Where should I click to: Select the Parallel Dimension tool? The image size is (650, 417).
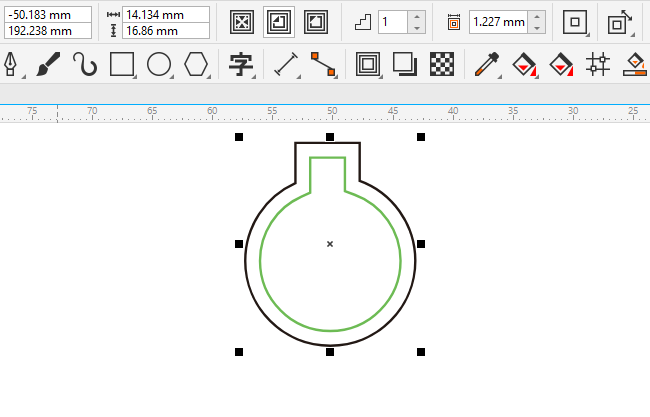pyautogui.click(x=286, y=64)
